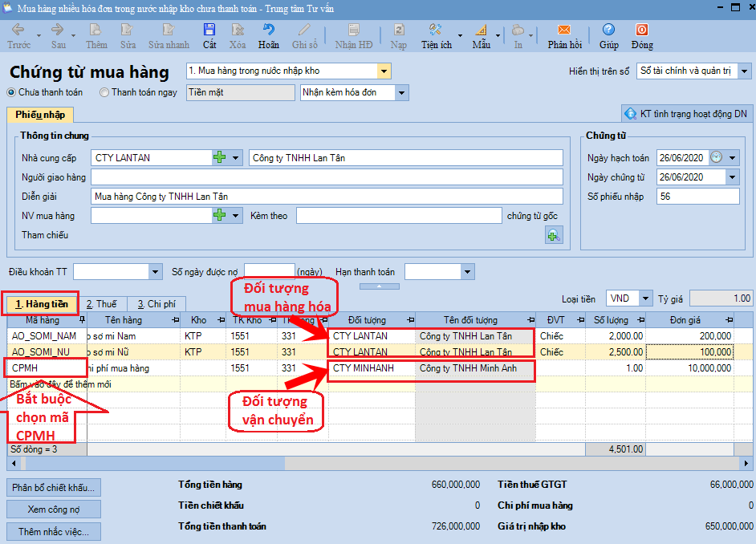Click the Xóa delete toolbar icon
The height and width of the screenshot is (544, 756).
tap(238, 36)
